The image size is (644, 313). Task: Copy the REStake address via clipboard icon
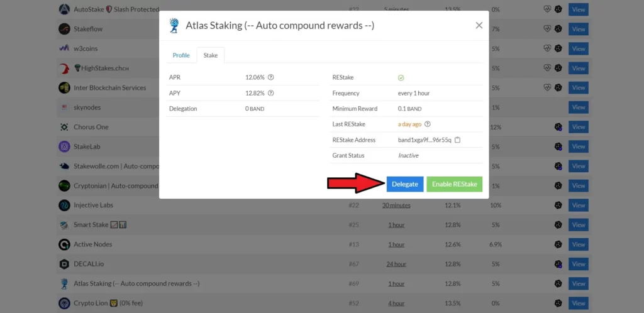(x=457, y=140)
